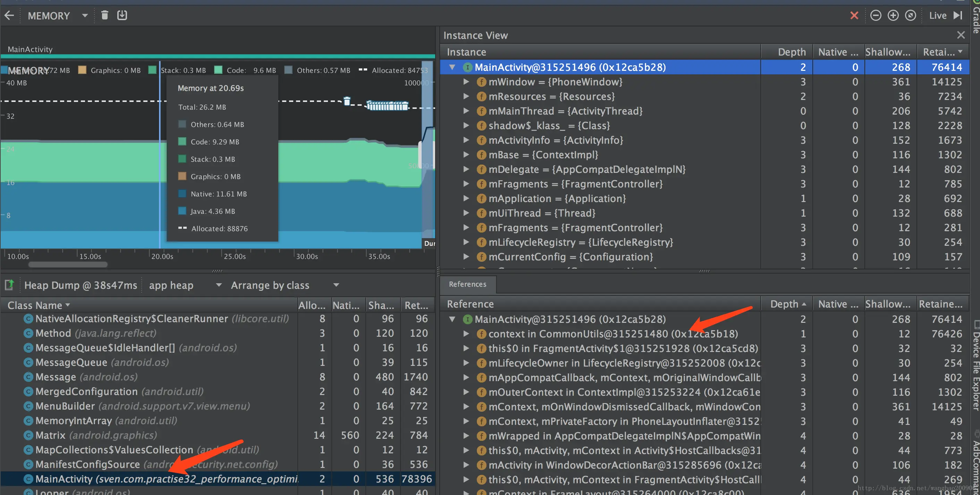Click the garbage collection marker on timeline
This screenshot has height=495, width=980.
(x=347, y=101)
